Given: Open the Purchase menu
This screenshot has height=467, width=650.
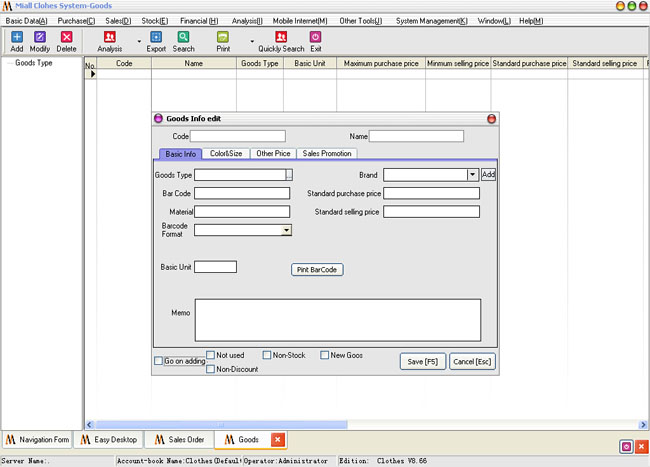Looking at the screenshot, I should (x=76, y=21).
